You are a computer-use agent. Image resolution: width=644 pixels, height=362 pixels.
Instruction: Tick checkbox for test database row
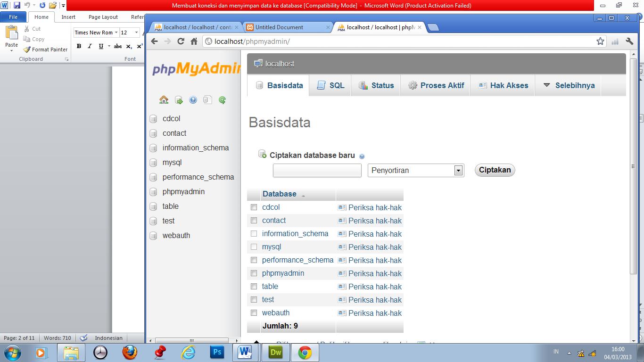(254, 300)
